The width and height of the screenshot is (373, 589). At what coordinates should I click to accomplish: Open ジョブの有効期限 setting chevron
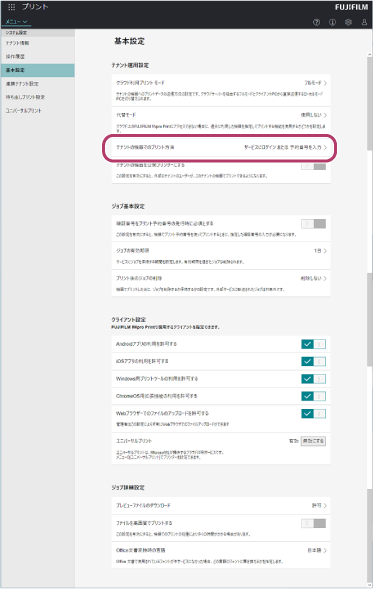click(x=325, y=251)
